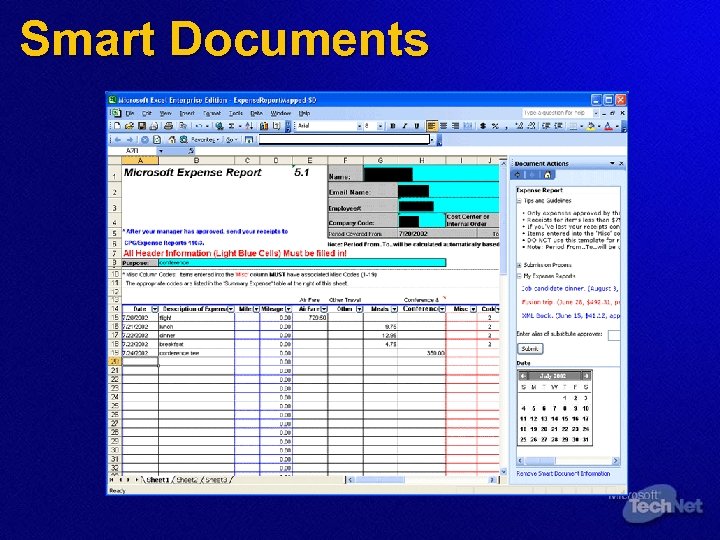Click the Open file folder icon
This screenshot has width=720, height=540.
point(129,126)
